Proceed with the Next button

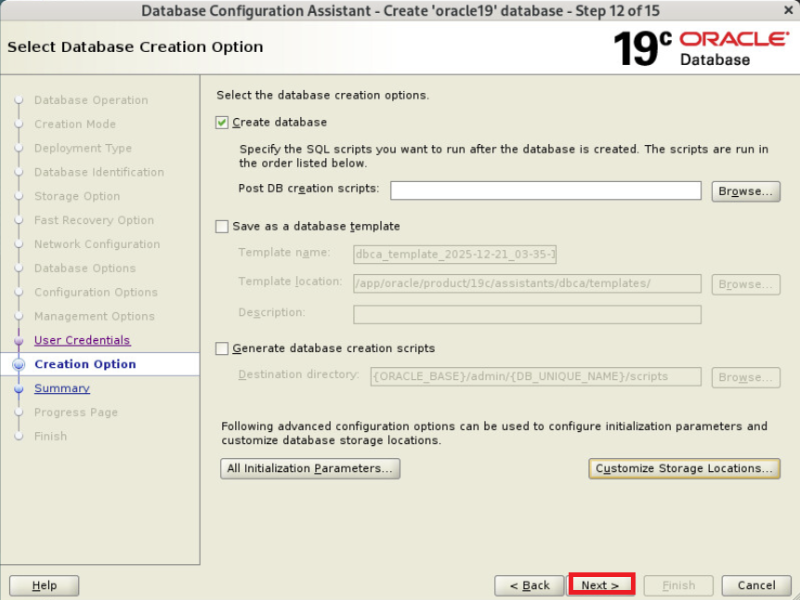point(601,585)
